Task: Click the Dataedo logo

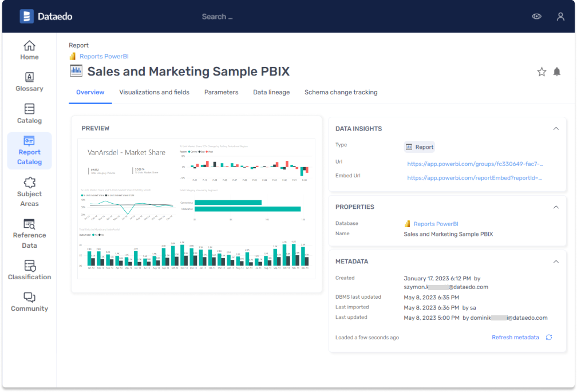Action: [46, 16]
